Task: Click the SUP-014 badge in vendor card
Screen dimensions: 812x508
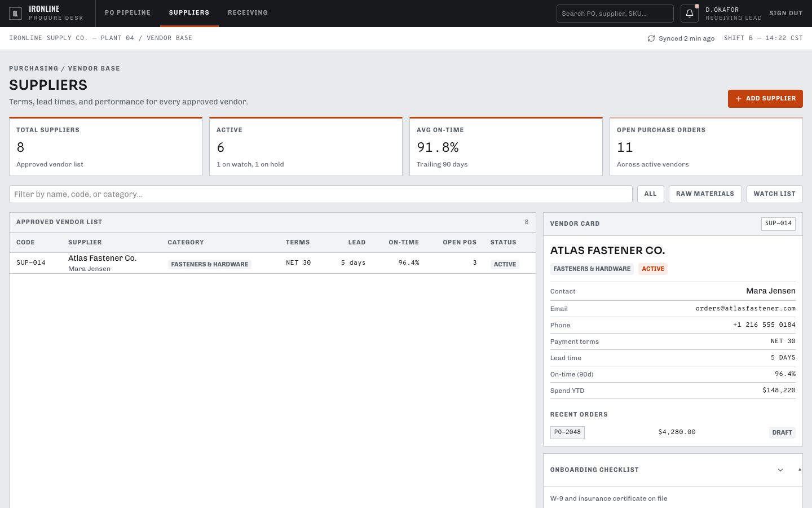Action: pyautogui.click(x=778, y=224)
